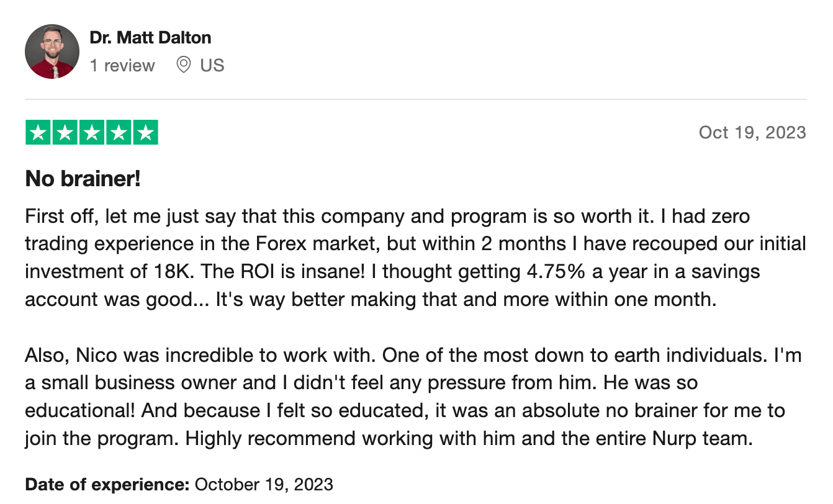
Task: Click the second green rating star
Action: coord(65,132)
